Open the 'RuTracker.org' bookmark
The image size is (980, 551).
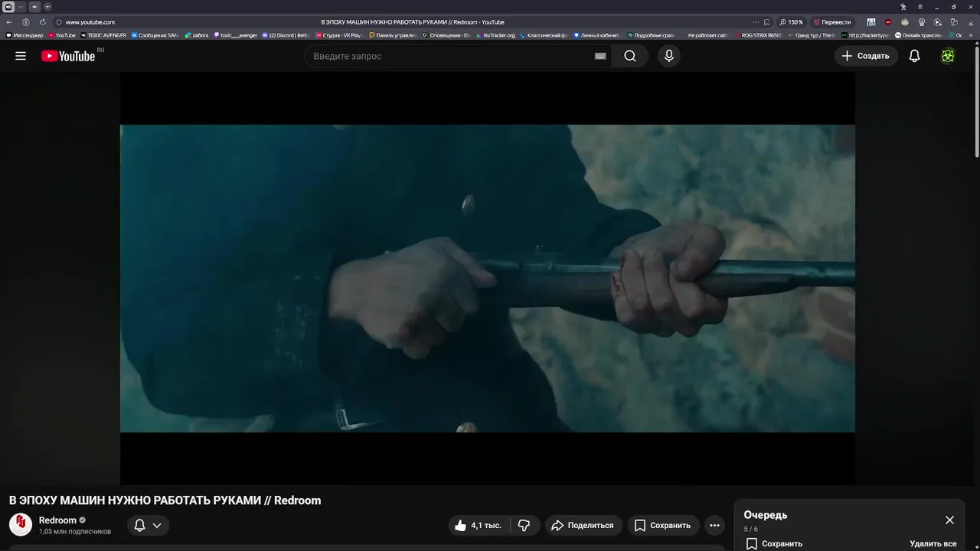pyautogui.click(x=495, y=35)
